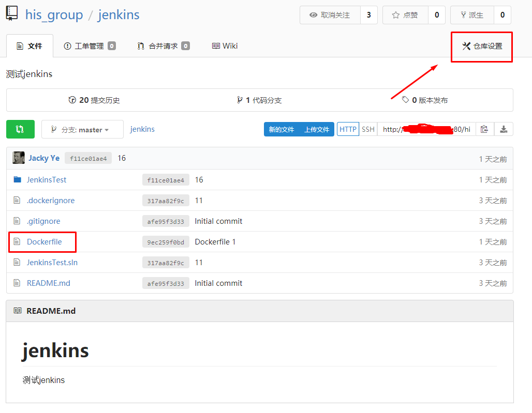Screen dimensions: 532x413
Task: Open the .dockerignore file
Action: (x=51, y=201)
